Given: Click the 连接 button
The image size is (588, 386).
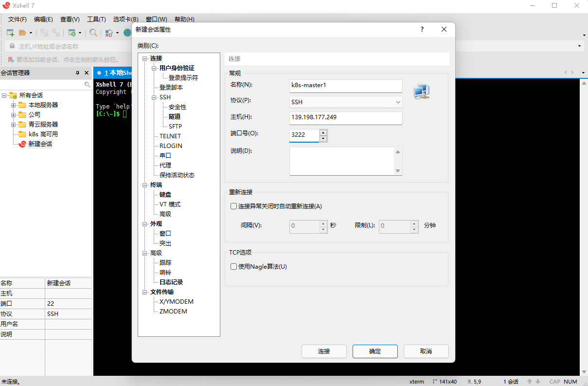Looking at the screenshot, I should point(324,351).
